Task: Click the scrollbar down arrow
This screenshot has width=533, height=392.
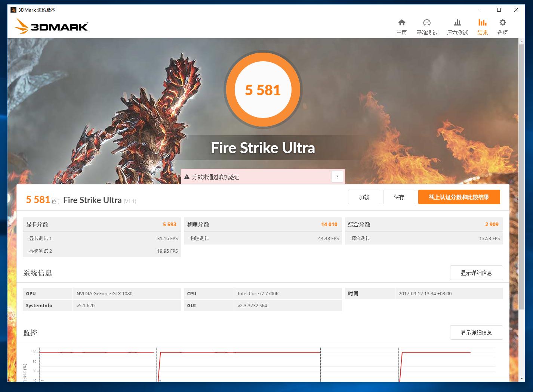Action: [521, 379]
